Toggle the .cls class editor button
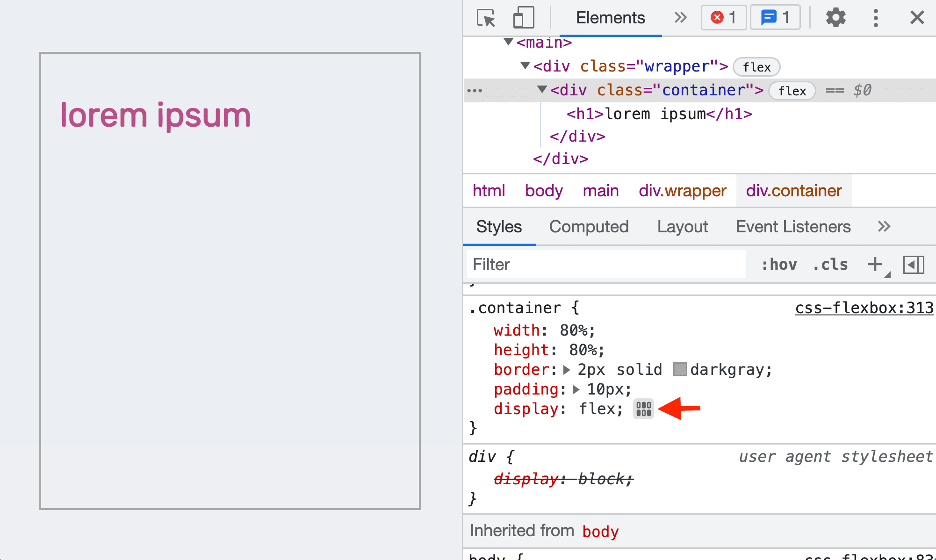936x560 pixels. point(831,265)
